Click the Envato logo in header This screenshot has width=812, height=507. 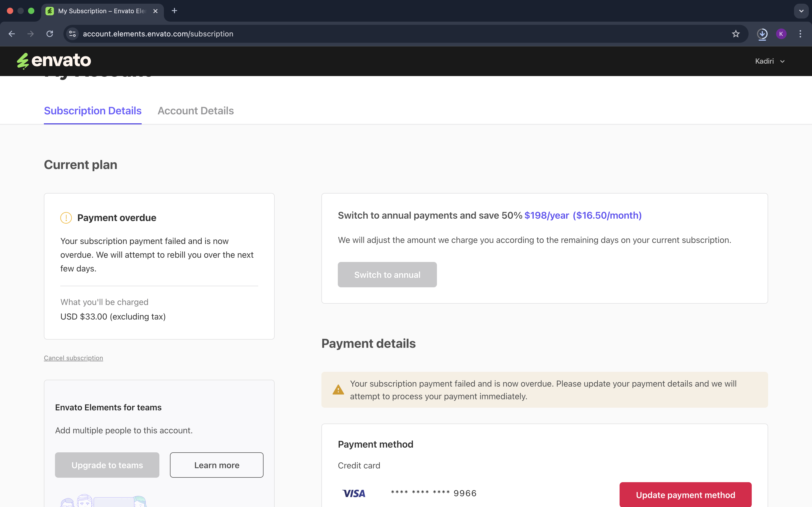[x=54, y=61]
